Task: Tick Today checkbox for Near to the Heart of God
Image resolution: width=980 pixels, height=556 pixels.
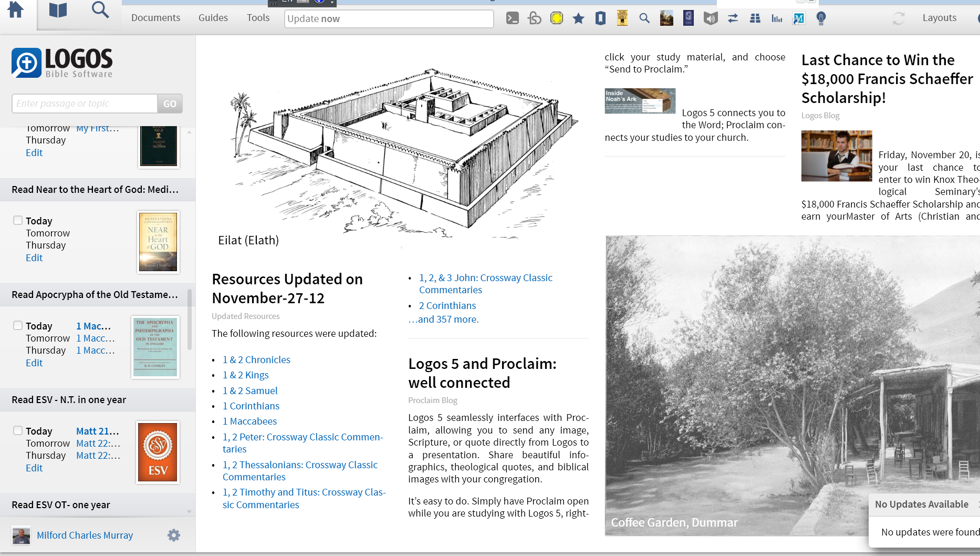Action: tap(18, 220)
